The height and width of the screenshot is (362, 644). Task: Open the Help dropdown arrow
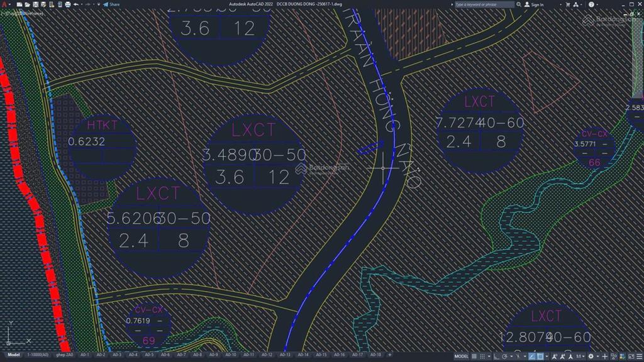coord(598,4)
